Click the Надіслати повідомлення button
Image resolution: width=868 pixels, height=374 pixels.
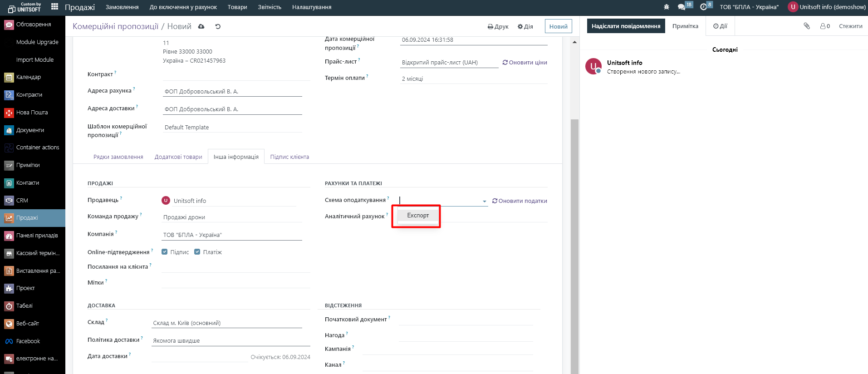626,26
